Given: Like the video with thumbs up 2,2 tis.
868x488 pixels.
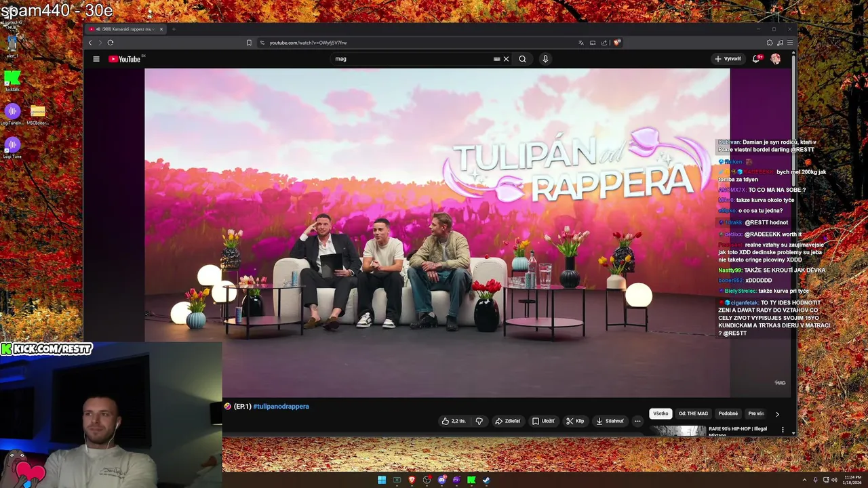Looking at the screenshot, I should coord(454,421).
